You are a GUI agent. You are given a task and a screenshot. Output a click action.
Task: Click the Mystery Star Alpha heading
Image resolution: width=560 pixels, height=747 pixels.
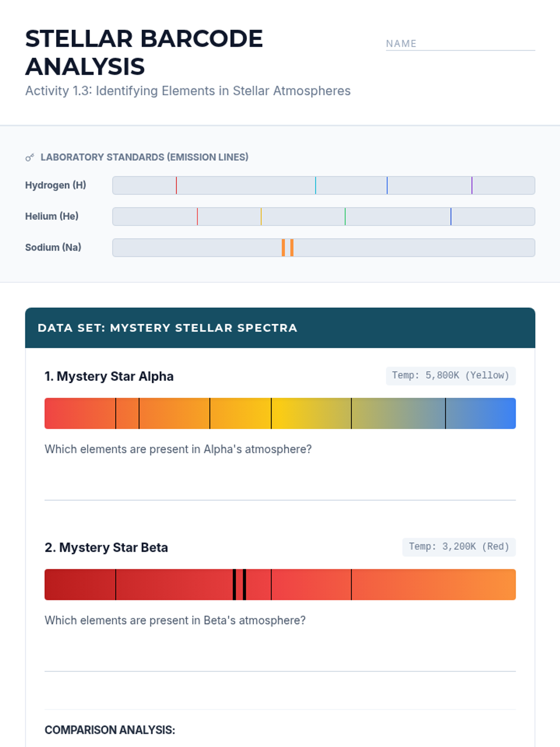109,376
